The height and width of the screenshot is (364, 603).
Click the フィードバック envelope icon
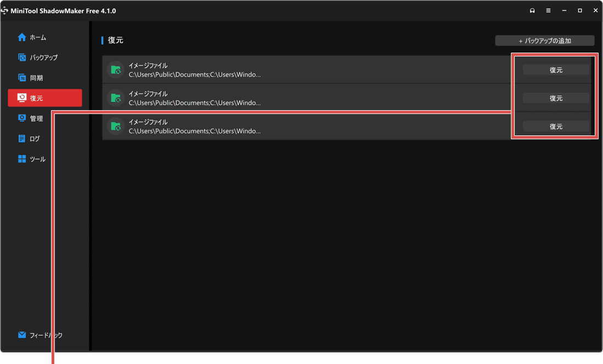click(x=21, y=334)
